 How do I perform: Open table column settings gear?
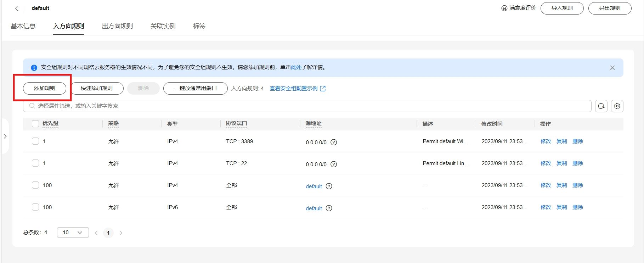tap(617, 106)
